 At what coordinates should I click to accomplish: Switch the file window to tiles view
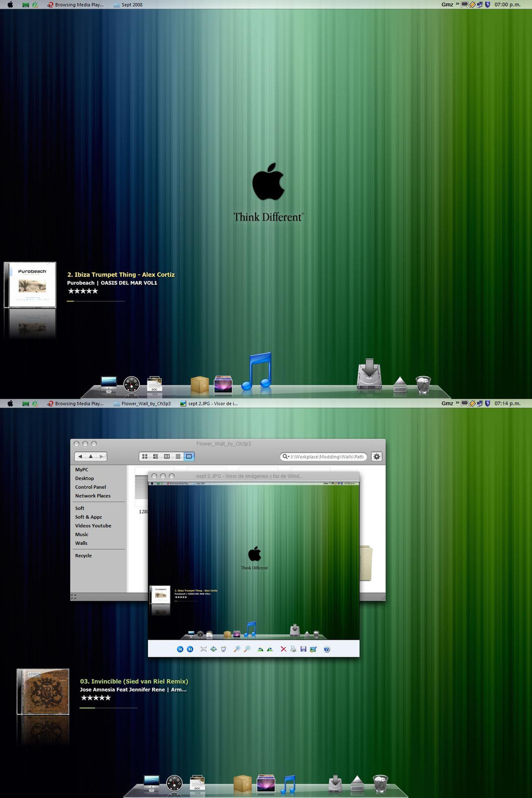tap(155, 456)
